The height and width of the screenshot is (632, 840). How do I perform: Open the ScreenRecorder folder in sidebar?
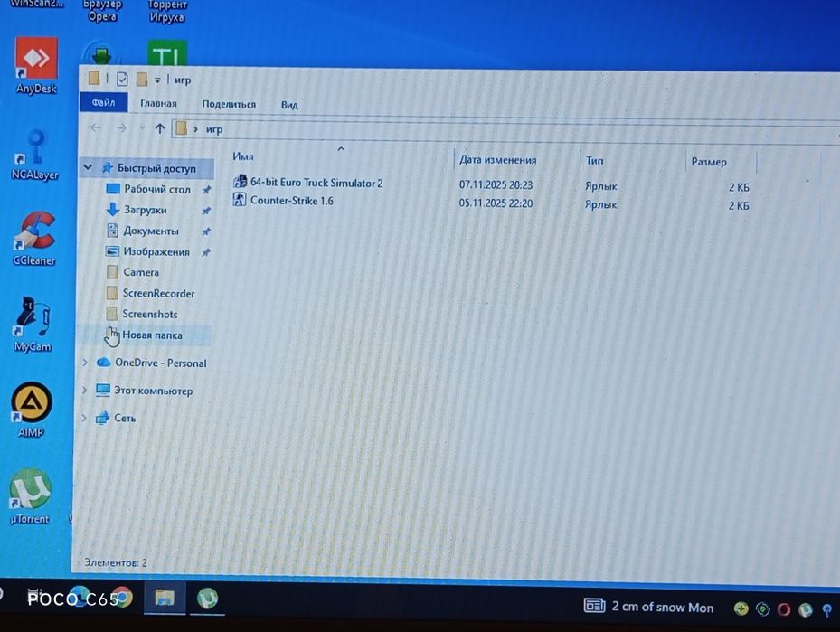coord(158,293)
